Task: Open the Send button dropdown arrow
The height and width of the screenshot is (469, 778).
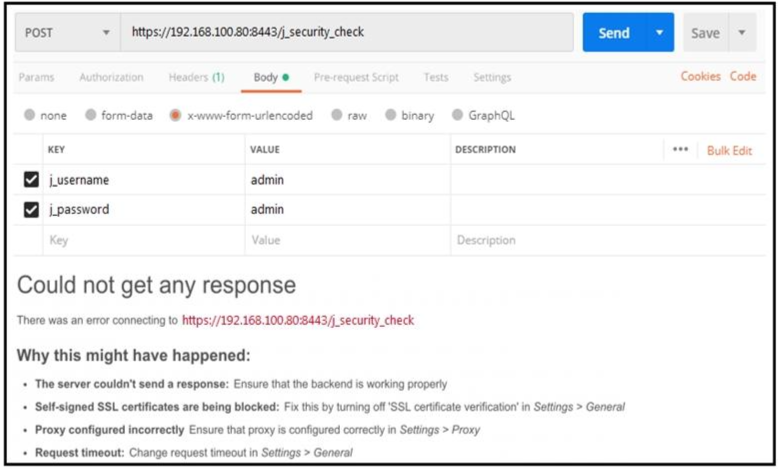Action: (x=659, y=33)
